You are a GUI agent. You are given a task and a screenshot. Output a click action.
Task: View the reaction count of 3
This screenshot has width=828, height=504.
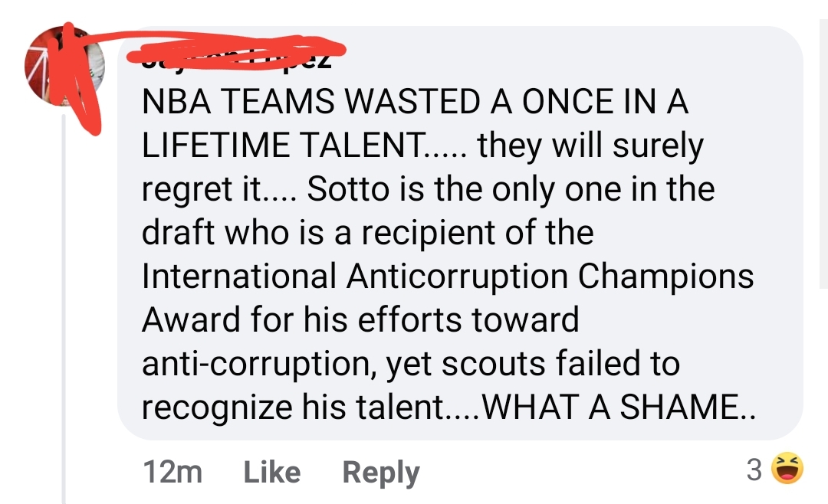tap(754, 470)
